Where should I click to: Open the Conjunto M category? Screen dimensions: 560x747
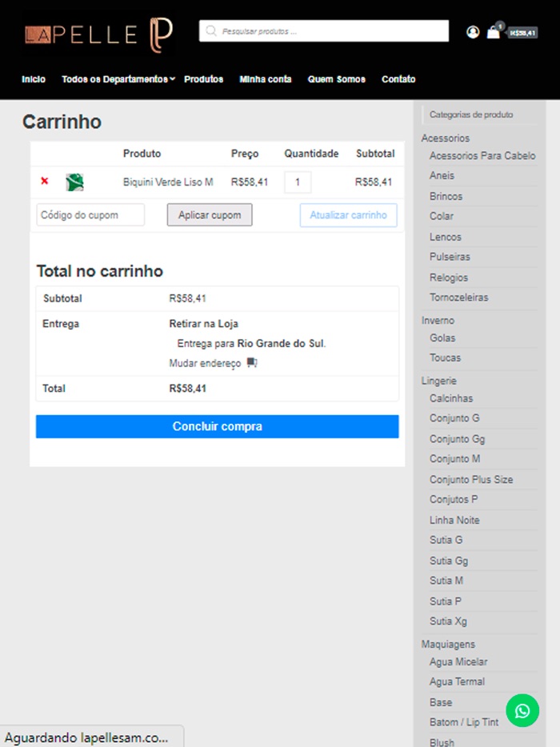tap(454, 459)
